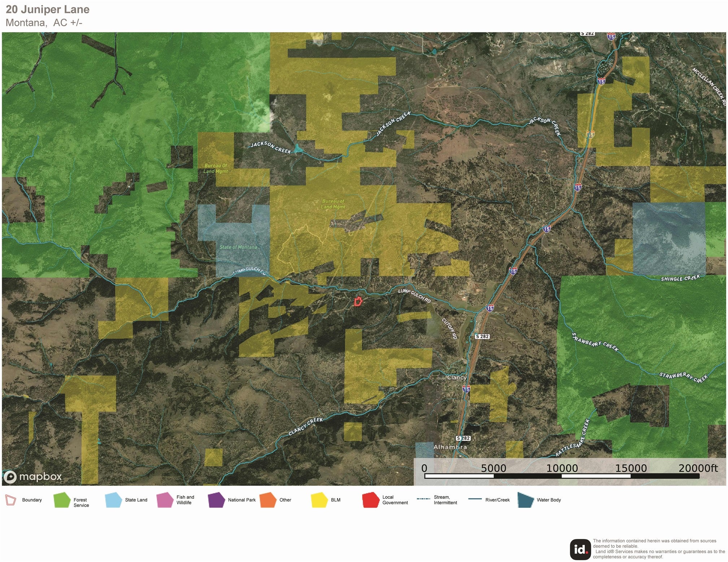Image resolution: width=728 pixels, height=562 pixels.
Task: Click the State of Montana map label
Action: click(238, 247)
